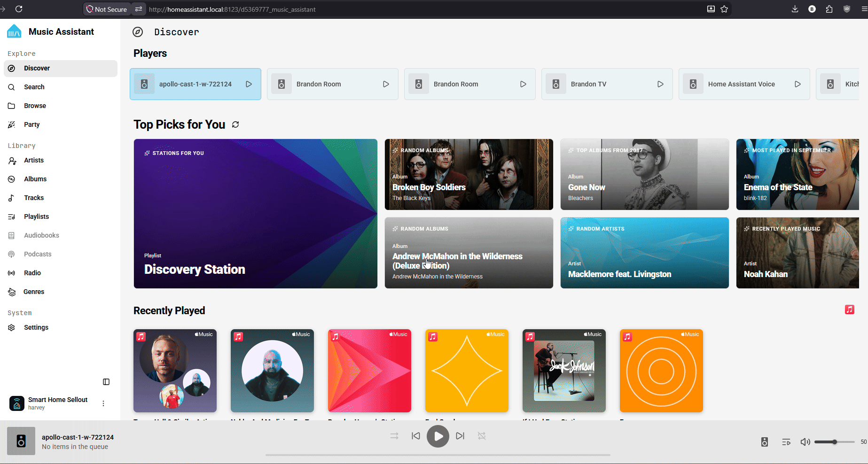Open the Discovery Station playlist card
The image size is (868, 464).
click(256, 214)
